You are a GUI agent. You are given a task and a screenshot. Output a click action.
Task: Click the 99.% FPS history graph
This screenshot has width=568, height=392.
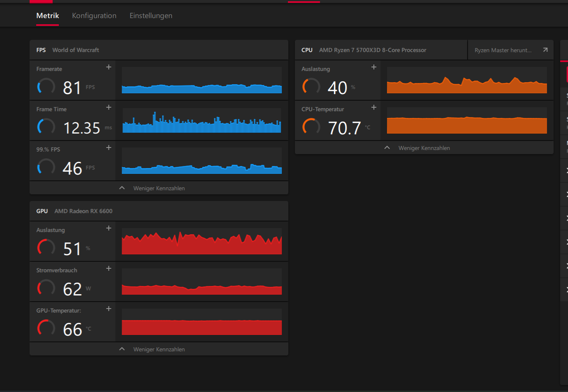[202, 161]
